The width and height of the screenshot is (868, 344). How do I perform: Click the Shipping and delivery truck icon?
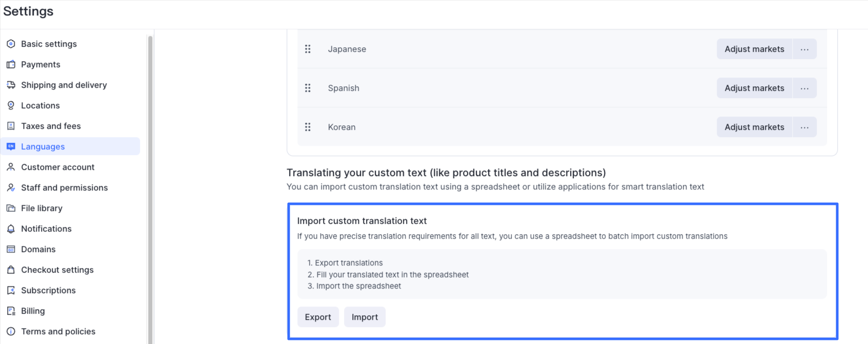pos(11,85)
